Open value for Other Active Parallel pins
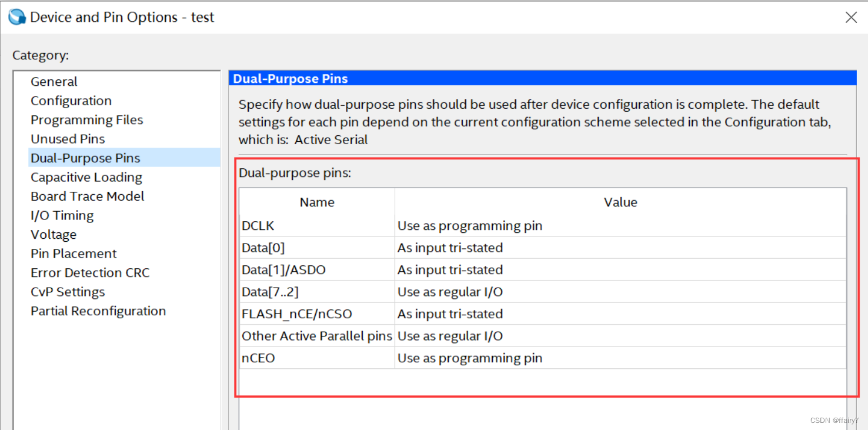Screen dimensions: 868x430 [620, 336]
